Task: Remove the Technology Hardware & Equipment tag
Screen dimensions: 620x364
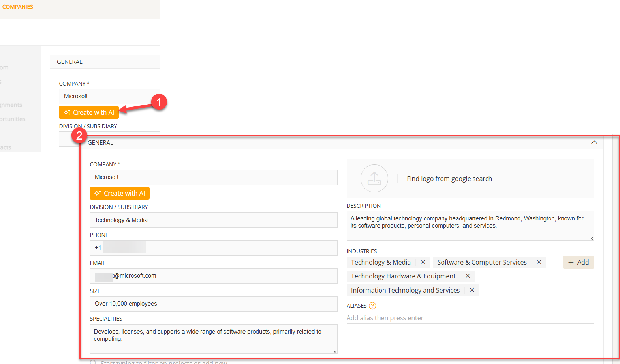Action: [x=468, y=276]
